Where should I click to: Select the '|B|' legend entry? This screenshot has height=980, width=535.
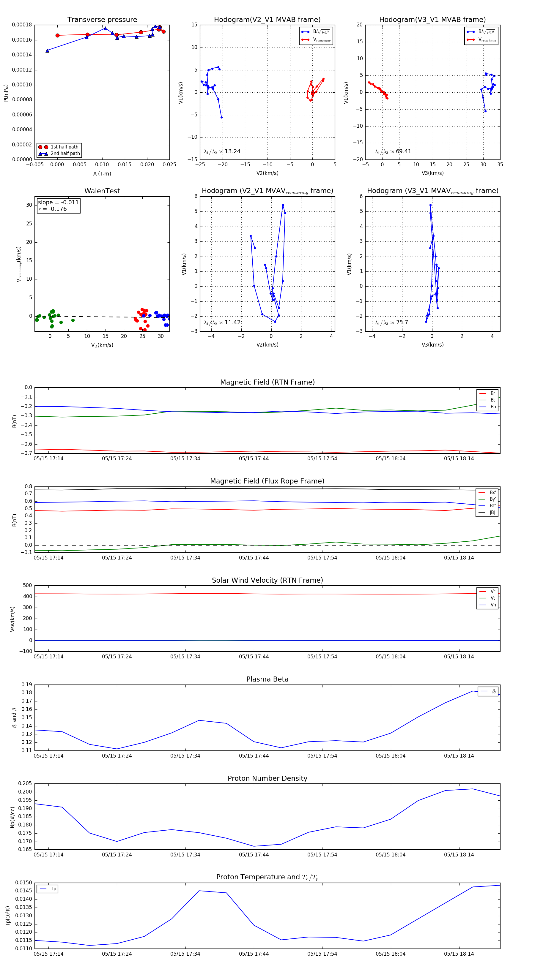click(487, 513)
